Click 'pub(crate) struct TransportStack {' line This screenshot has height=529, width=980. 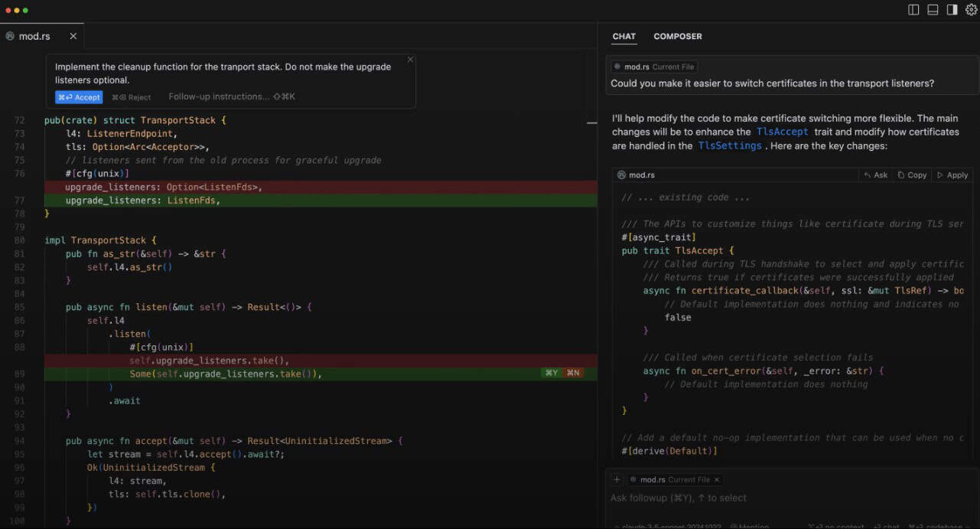[x=135, y=120]
